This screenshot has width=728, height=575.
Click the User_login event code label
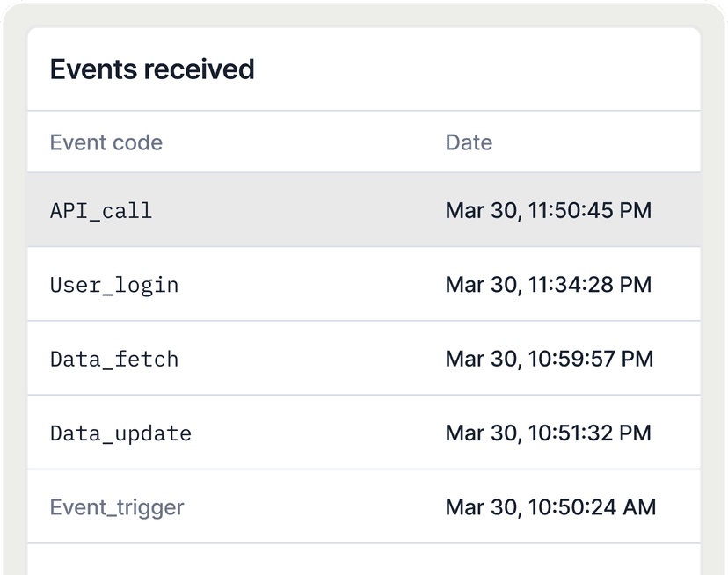point(114,284)
